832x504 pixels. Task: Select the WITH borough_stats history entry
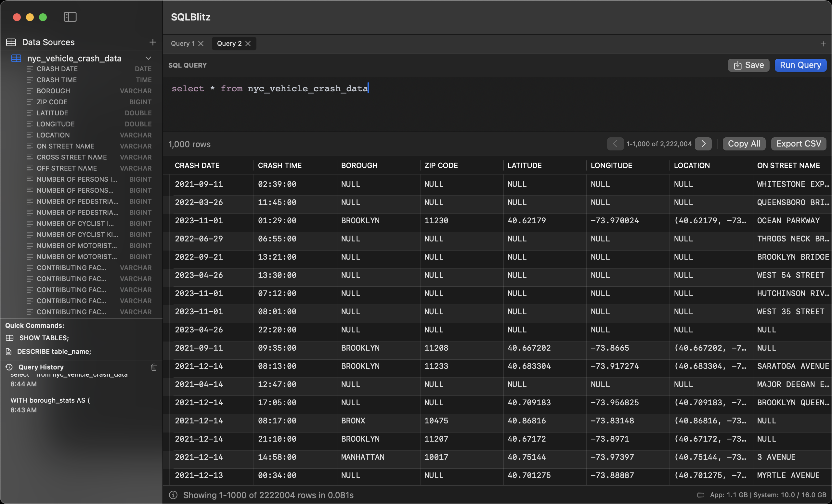click(50, 400)
